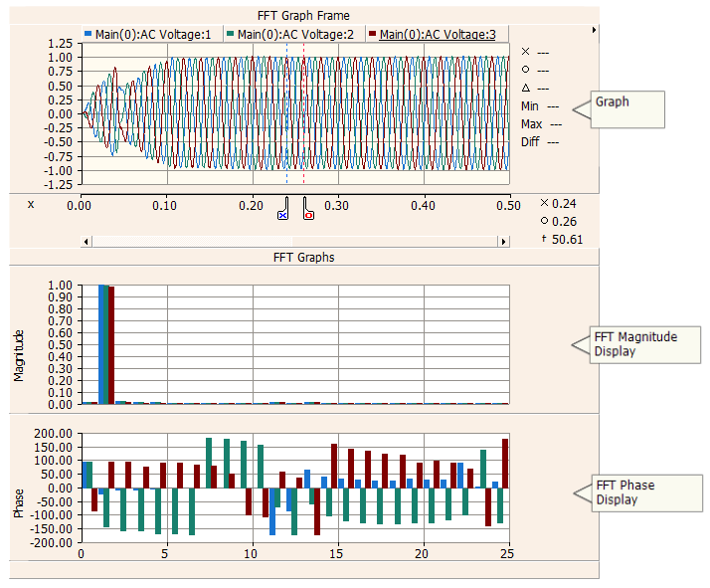
Task: Click the frequency readout 50.61
Action: point(567,239)
